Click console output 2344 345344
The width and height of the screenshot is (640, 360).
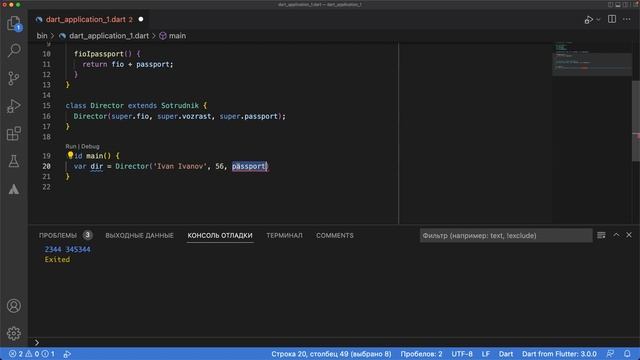point(67,249)
